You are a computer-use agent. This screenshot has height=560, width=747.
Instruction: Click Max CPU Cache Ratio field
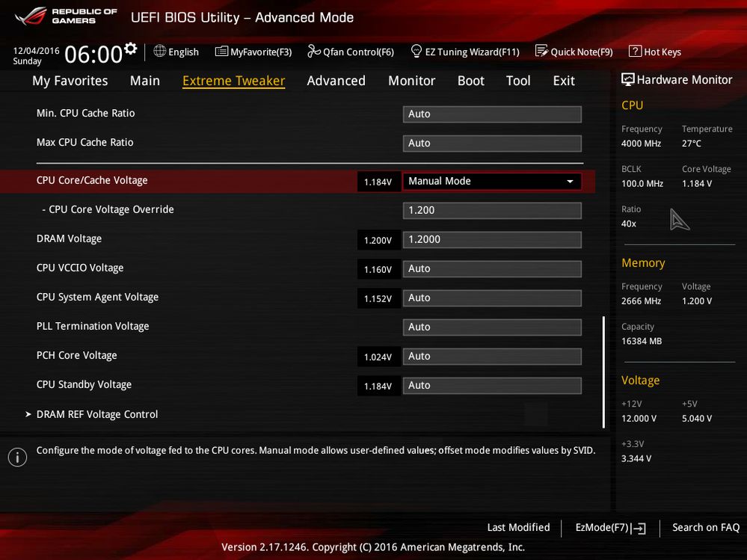click(x=492, y=144)
